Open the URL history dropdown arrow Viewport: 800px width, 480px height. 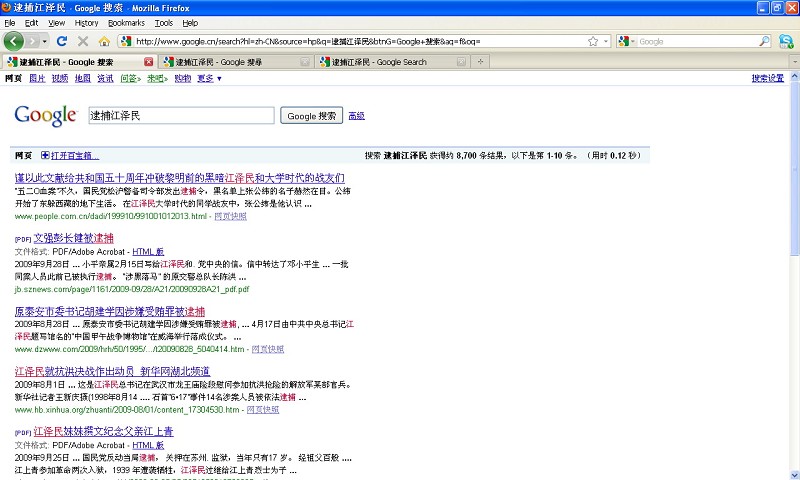(606, 41)
